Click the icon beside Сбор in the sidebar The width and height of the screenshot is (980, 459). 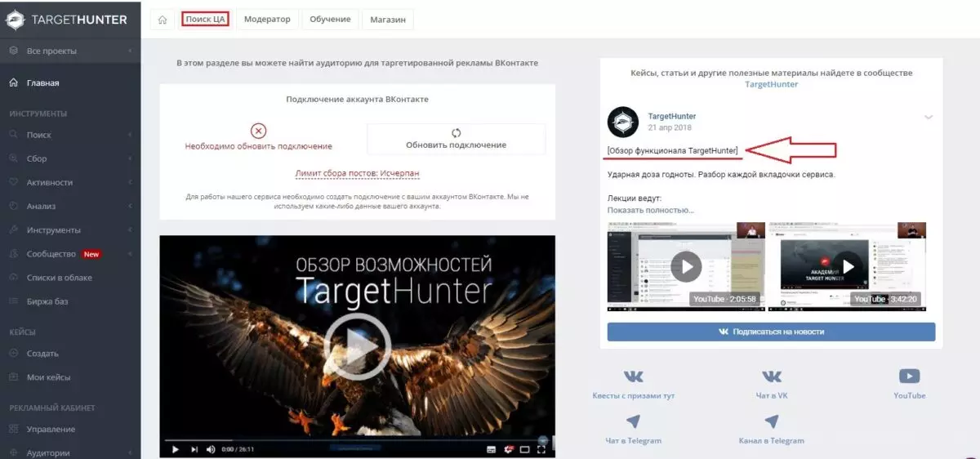[13, 158]
